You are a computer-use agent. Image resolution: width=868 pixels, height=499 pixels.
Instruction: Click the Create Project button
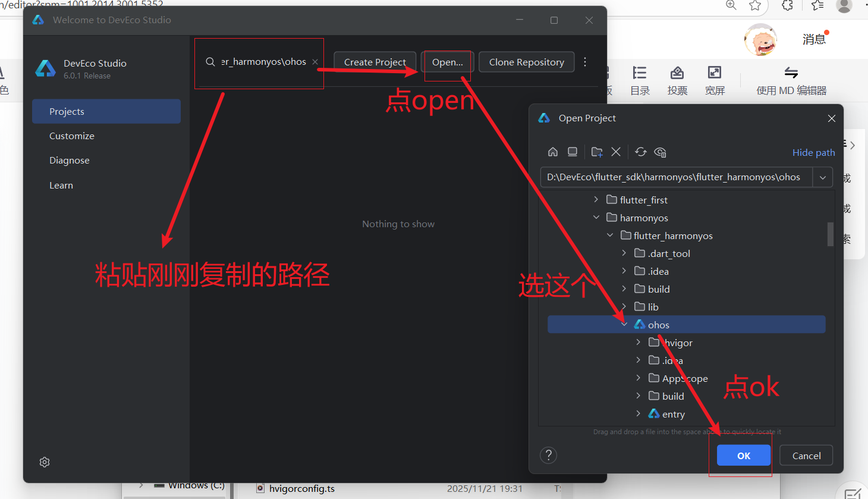[375, 62]
